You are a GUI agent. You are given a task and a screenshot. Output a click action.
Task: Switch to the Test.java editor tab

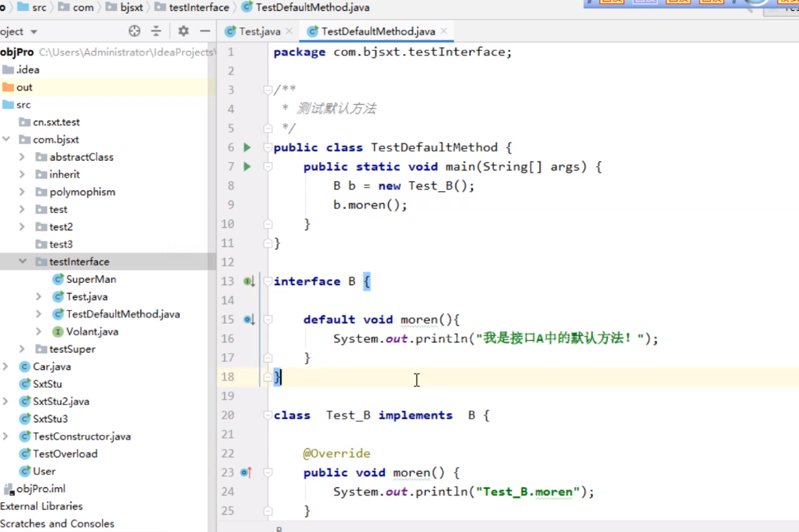point(260,31)
